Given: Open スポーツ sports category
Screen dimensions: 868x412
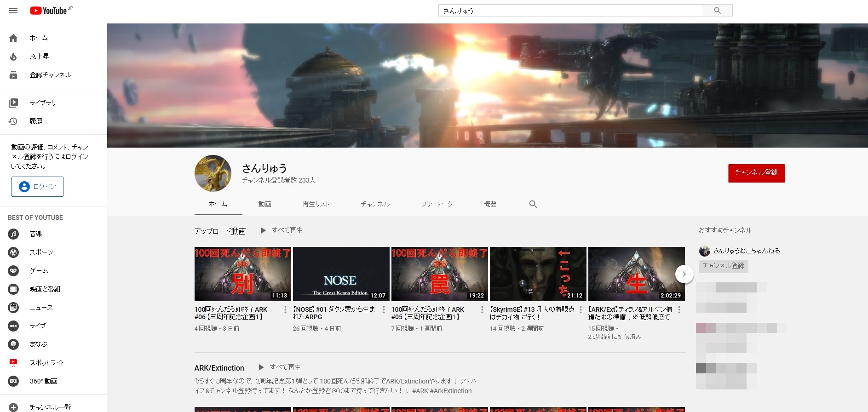Looking at the screenshot, I should 53,252.
